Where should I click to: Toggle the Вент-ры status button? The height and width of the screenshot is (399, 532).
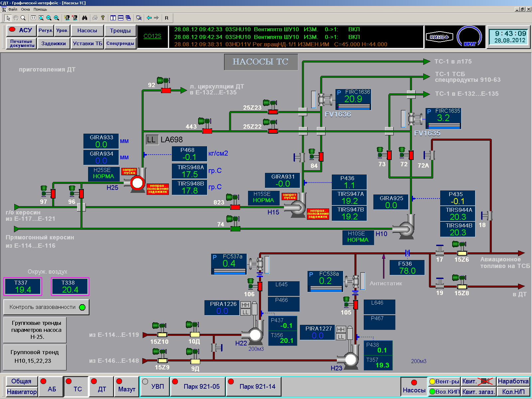pos(444,381)
